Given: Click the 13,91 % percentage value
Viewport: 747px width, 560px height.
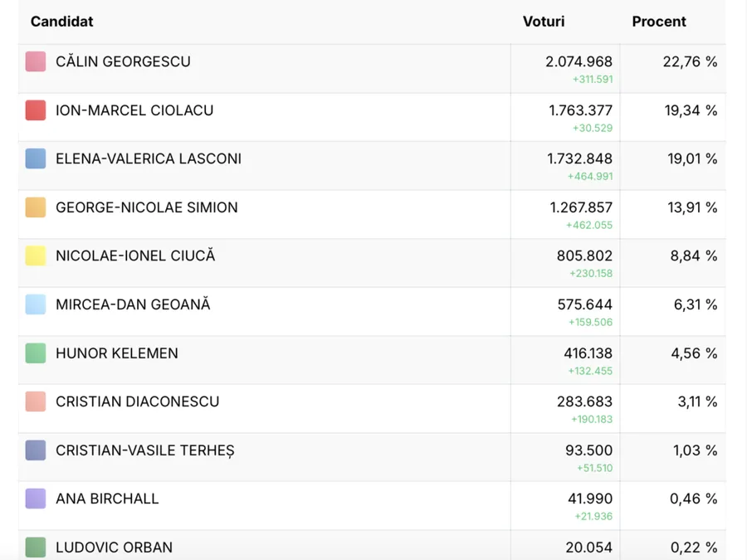Looking at the screenshot, I should click(692, 207).
